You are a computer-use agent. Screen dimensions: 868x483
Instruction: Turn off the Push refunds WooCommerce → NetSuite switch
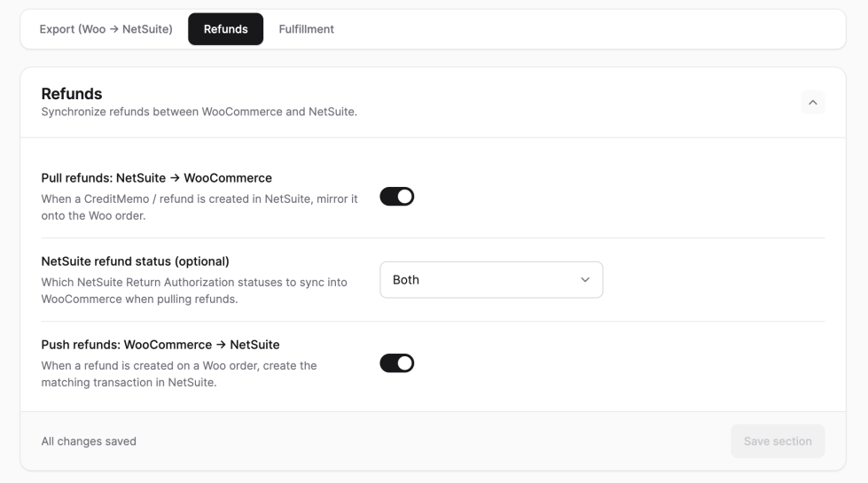pyautogui.click(x=397, y=363)
